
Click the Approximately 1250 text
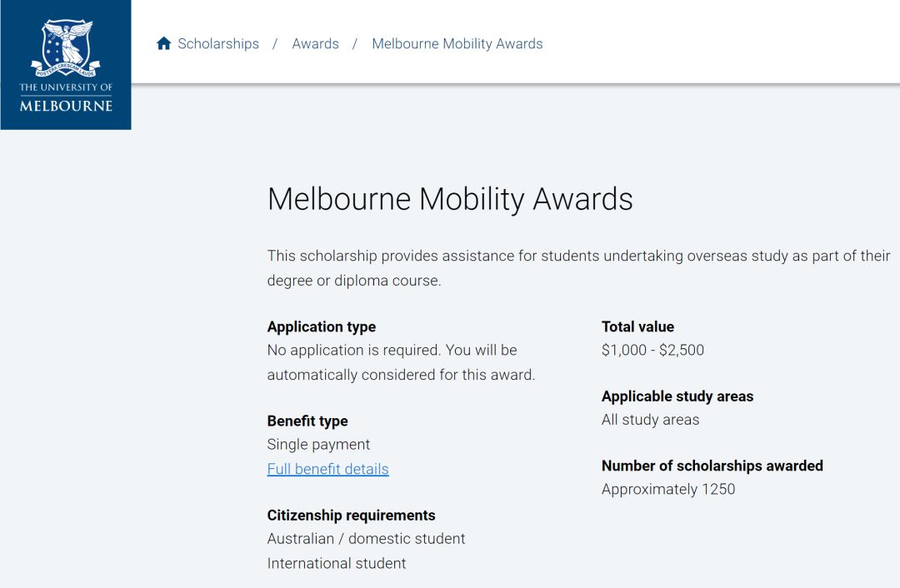point(668,489)
